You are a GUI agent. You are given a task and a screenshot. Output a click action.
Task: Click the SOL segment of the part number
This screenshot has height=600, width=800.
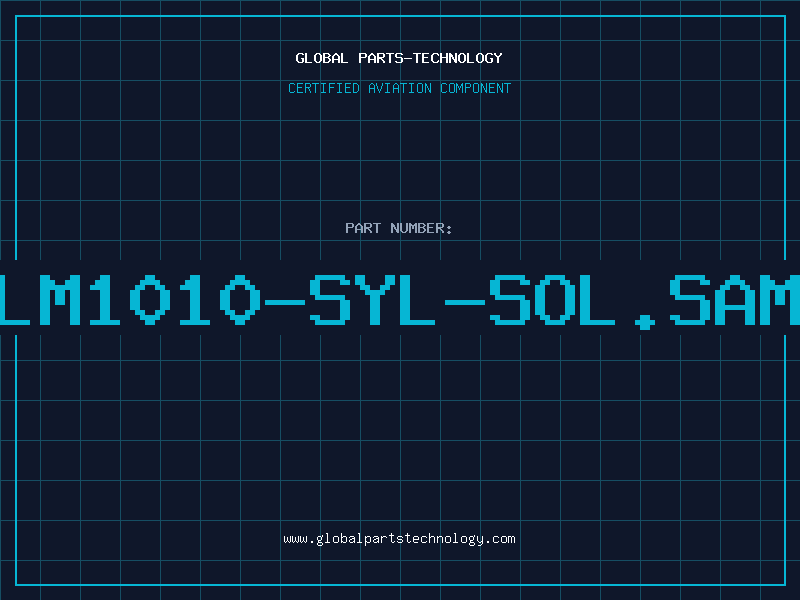(553, 300)
